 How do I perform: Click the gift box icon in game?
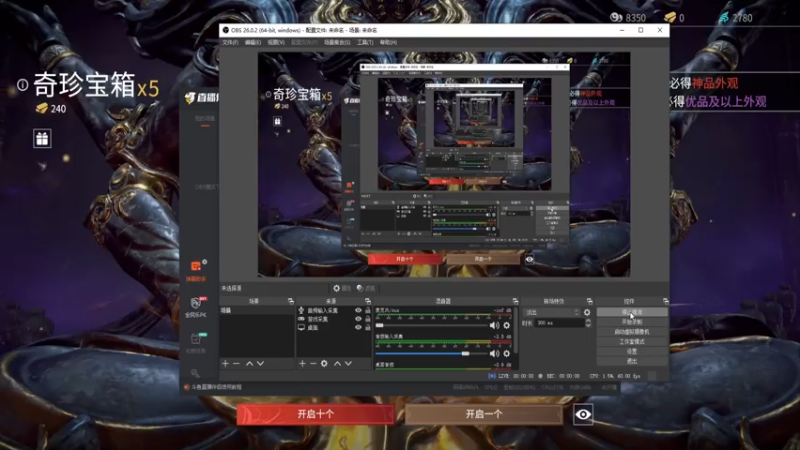42,138
